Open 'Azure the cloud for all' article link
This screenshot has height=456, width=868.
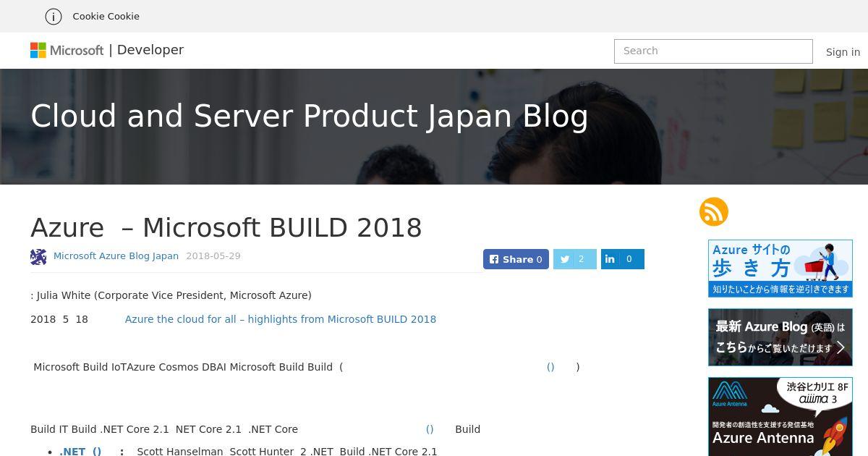pos(281,319)
